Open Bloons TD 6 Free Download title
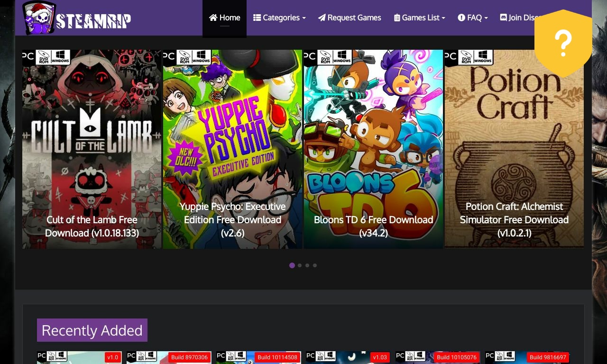The image size is (607, 364). click(x=373, y=226)
